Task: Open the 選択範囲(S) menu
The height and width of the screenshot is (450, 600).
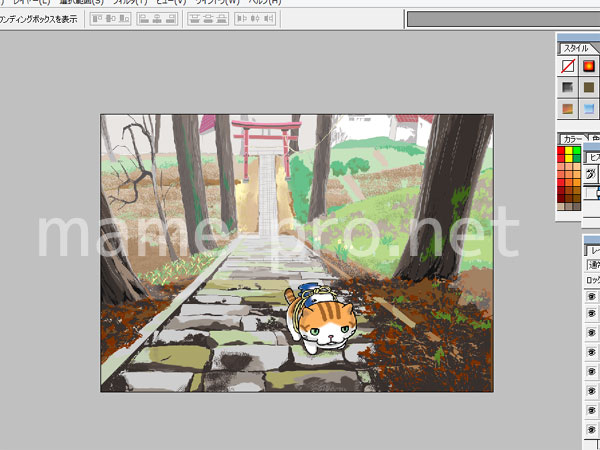Action: (x=82, y=2)
